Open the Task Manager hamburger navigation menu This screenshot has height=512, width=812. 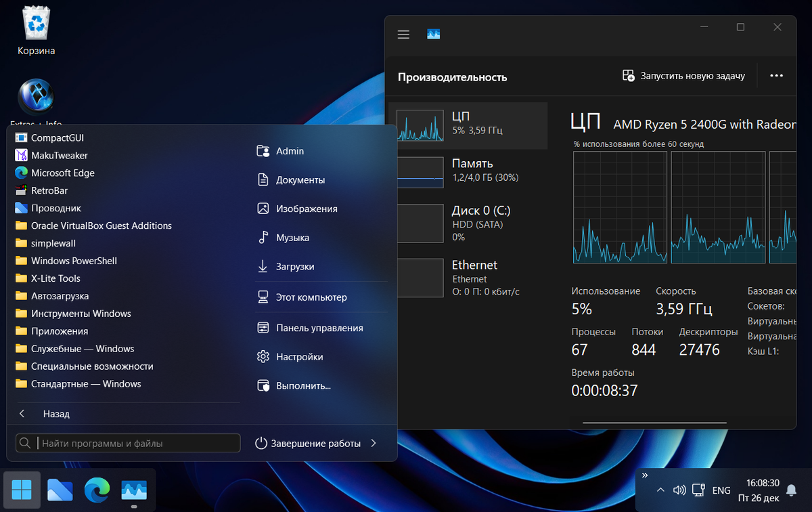(x=403, y=35)
